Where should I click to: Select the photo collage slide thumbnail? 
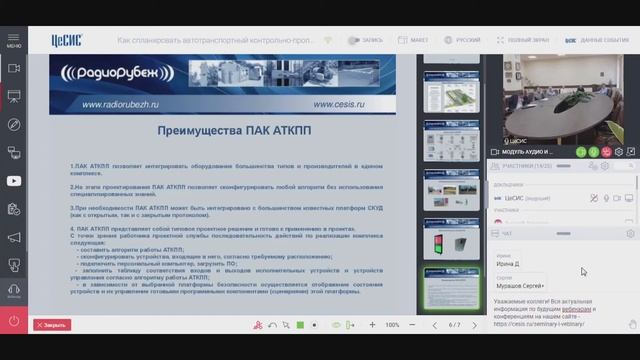[451, 190]
